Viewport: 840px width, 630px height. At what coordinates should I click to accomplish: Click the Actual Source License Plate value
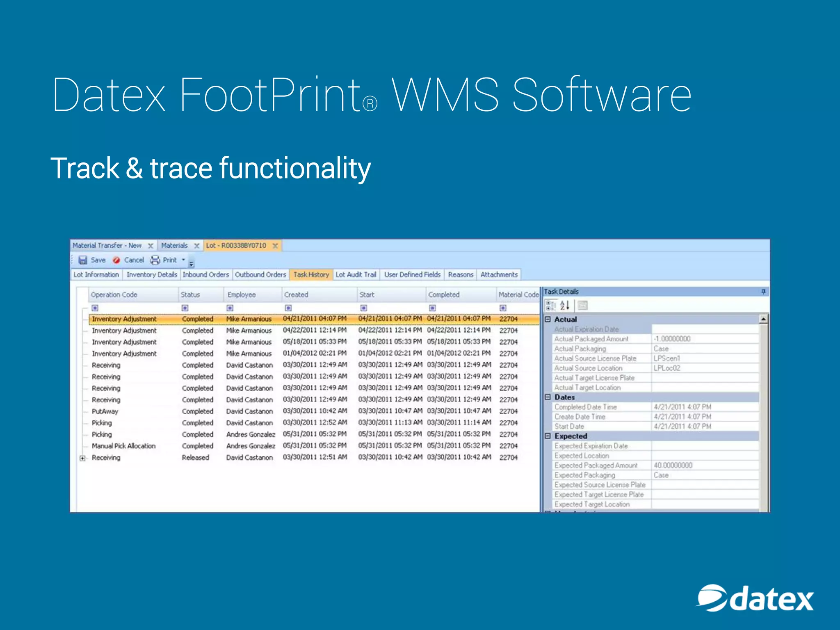coord(705,358)
